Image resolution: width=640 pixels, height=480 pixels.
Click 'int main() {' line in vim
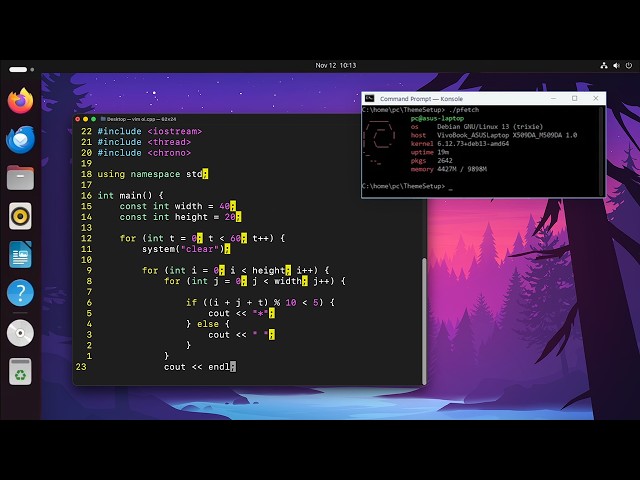point(130,196)
